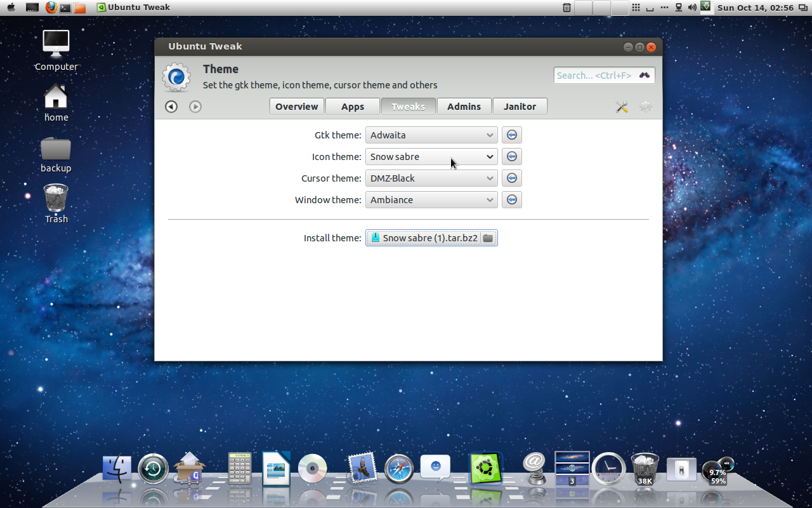Click the analog clock in the dock

pos(608,469)
